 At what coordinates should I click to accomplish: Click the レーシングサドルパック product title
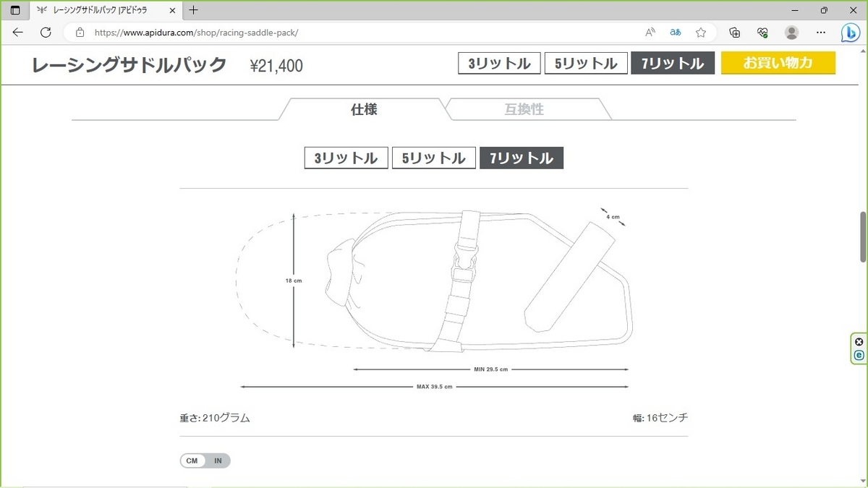point(129,65)
